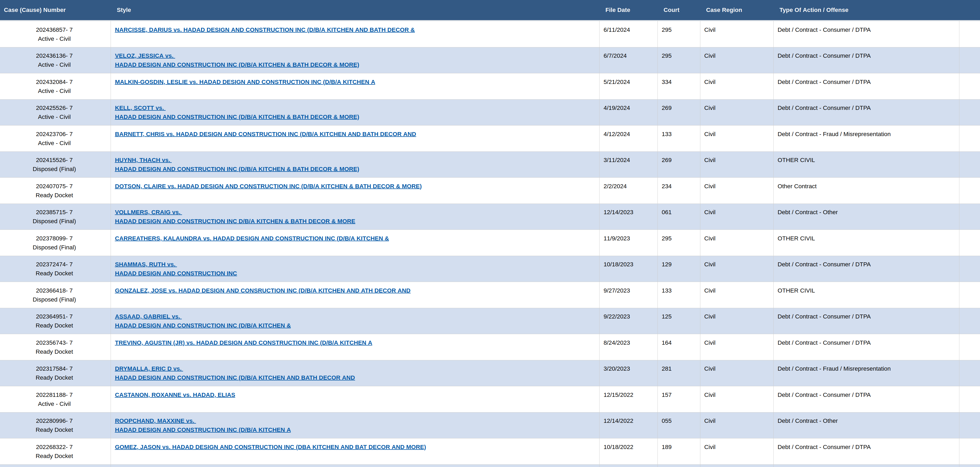This screenshot has height=467, width=980.
Task: Click HADAD DESIGN link under VELOZ, JESSICA
Action: click(x=237, y=65)
